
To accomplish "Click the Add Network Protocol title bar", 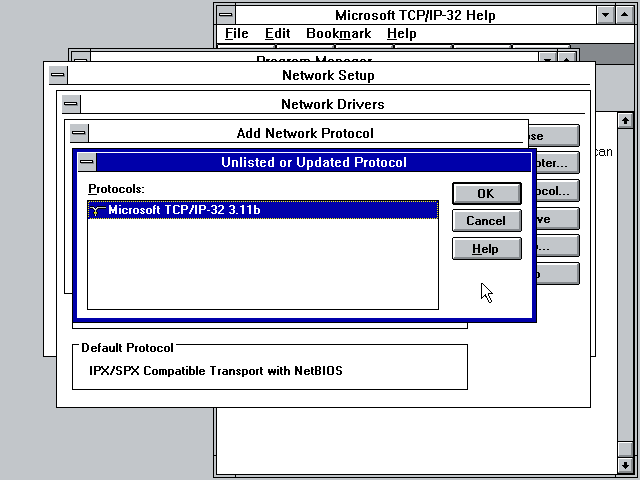I will [x=305, y=133].
